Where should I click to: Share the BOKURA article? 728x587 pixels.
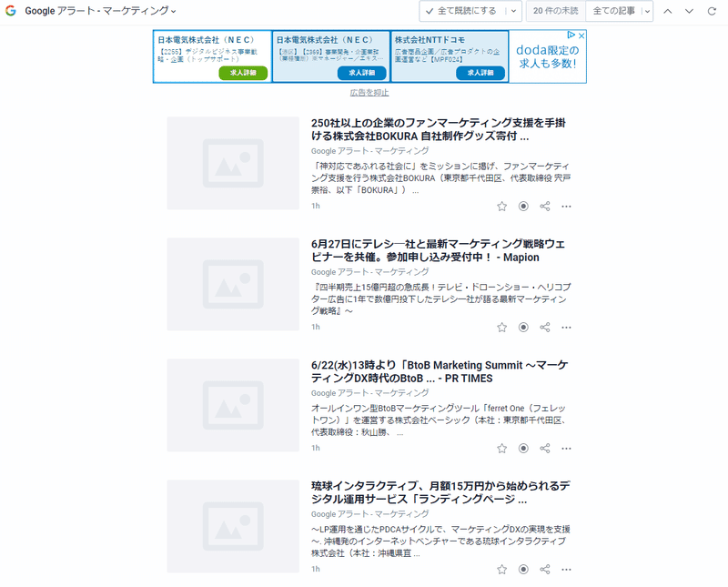(x=545, y=207)
